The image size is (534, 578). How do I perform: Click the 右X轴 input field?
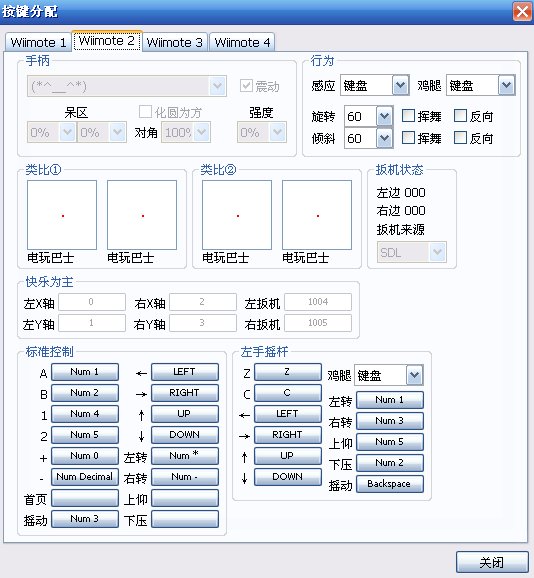pos(203,302)
